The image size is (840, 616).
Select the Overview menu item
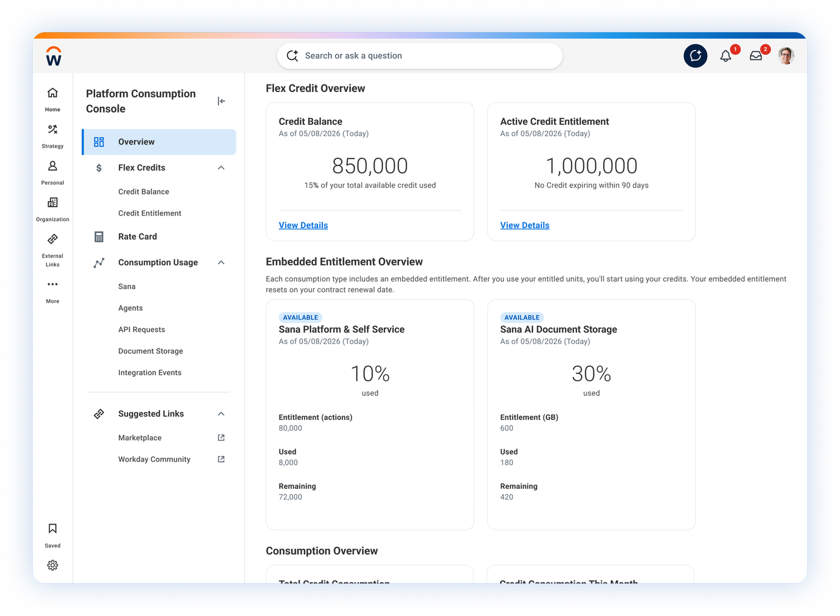160,142
